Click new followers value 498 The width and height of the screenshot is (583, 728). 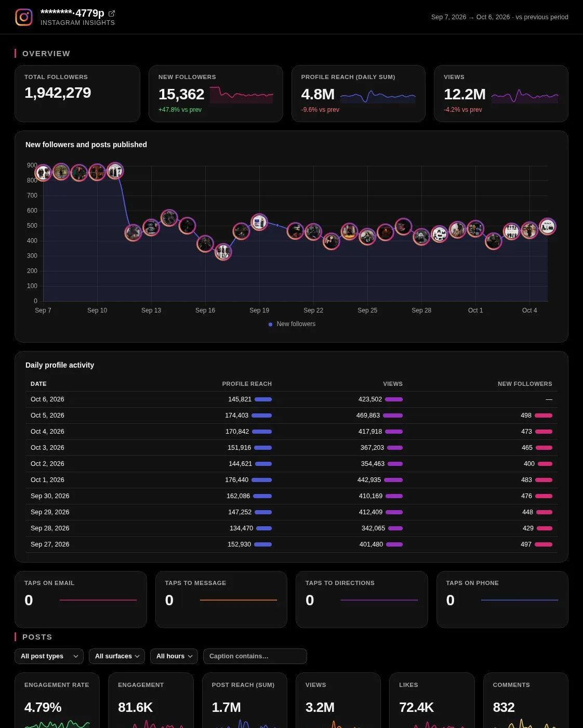526,415
